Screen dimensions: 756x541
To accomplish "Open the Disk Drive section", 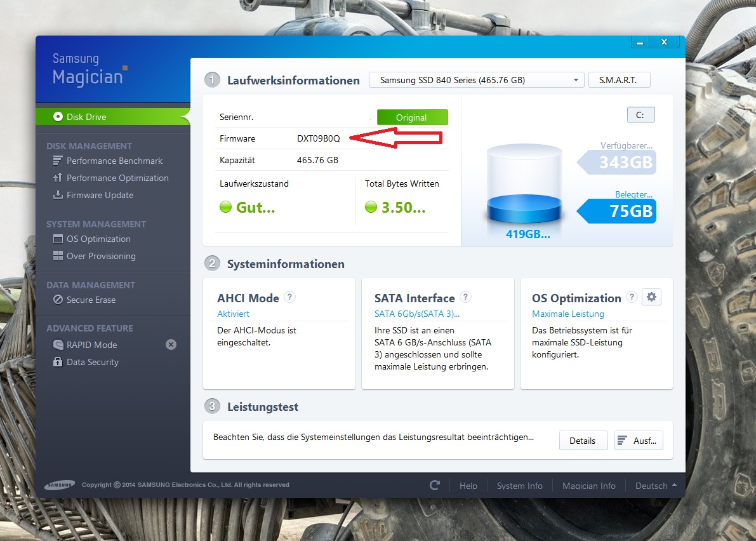I will tap(113, 117).
